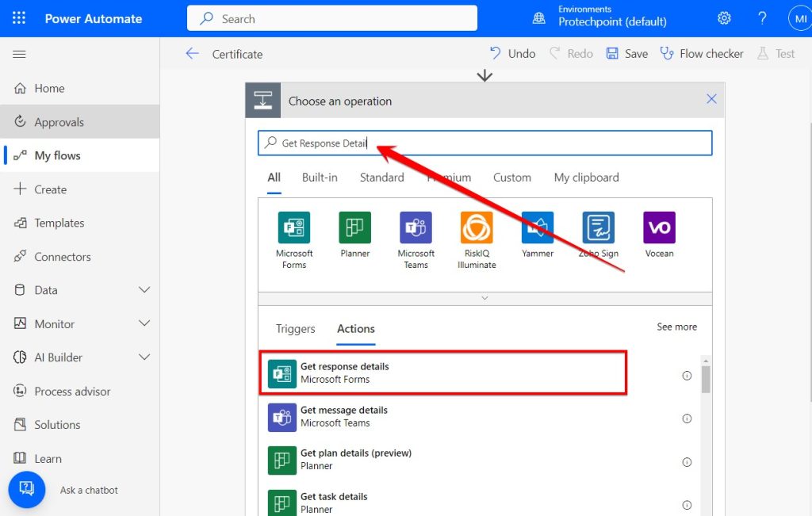Save the Certificate flow
Viewport: 812px width, 516px height.
[626, 53]
